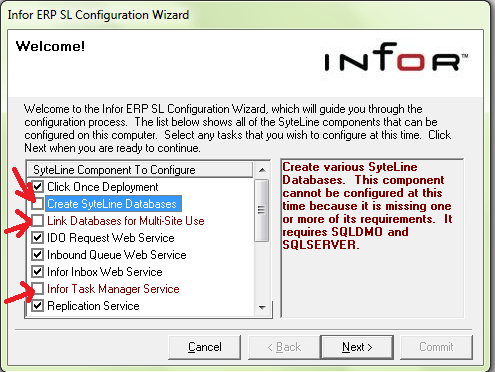Select the IDO Request Web Service text
Viewport: 495px width, 372px height.
111,238
